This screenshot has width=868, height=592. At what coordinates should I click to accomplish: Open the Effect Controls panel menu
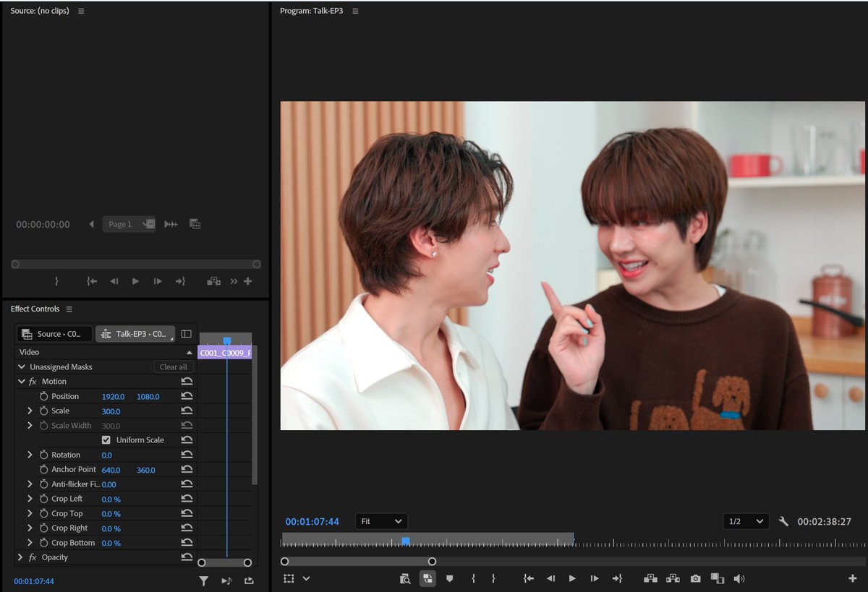[69, 309]
